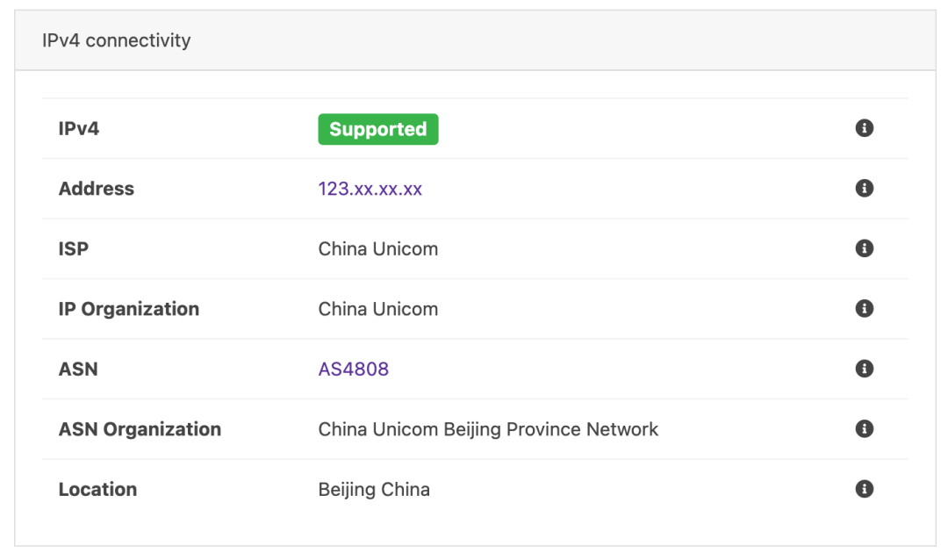Viewport: 948px width, 560px height.
Task: Click the info icon beside IP Organization row
Action: point(864,308)
